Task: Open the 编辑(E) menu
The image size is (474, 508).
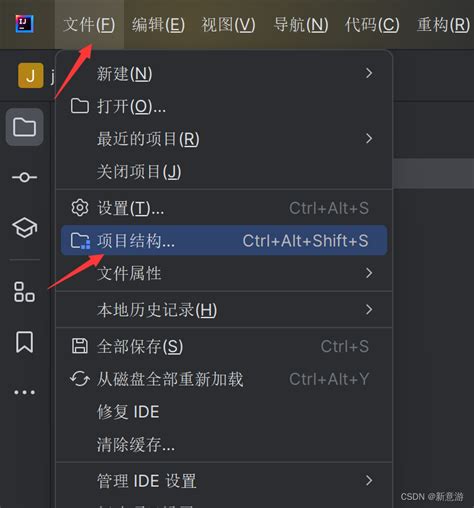Action: click(x=158, y=25)
